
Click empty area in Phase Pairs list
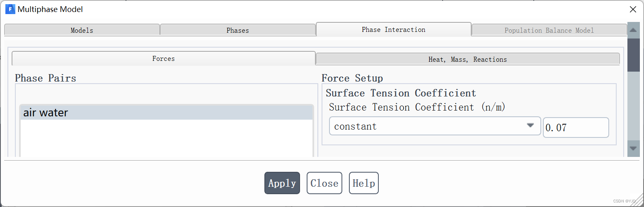coord(167,139)
